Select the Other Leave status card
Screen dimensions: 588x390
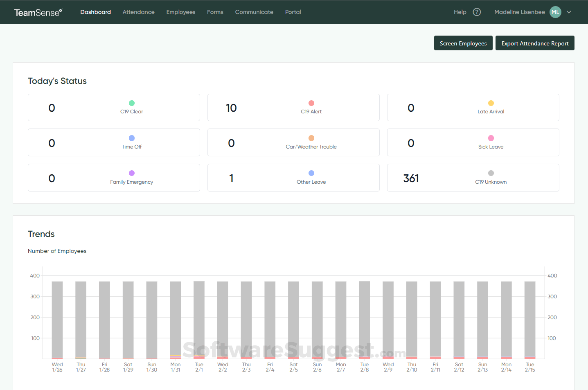[x=293, y=178]
